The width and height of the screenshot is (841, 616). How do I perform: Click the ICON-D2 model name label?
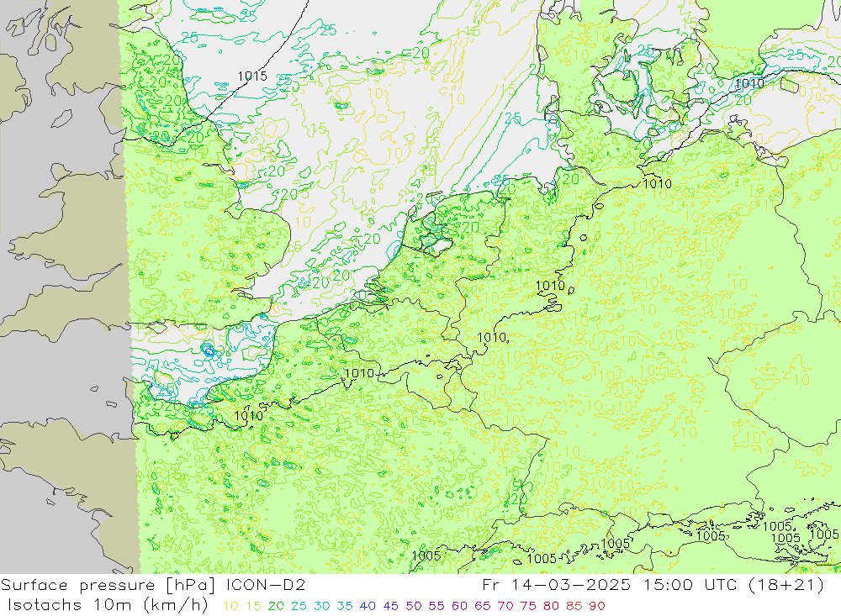266,584
